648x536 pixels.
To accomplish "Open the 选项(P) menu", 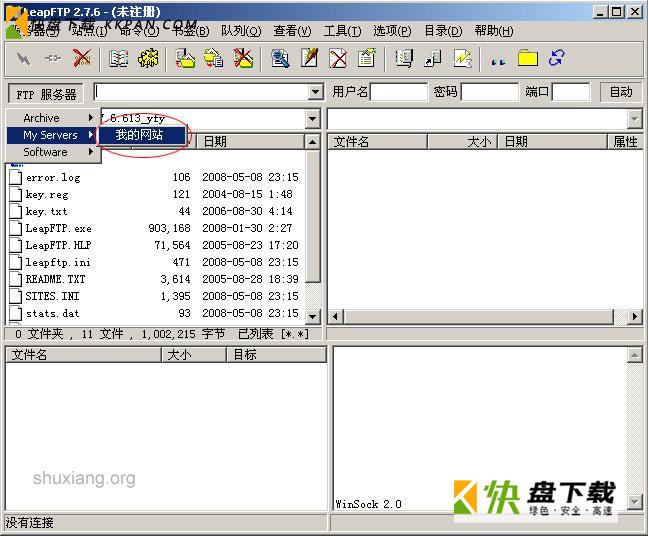I will [392, 31].
